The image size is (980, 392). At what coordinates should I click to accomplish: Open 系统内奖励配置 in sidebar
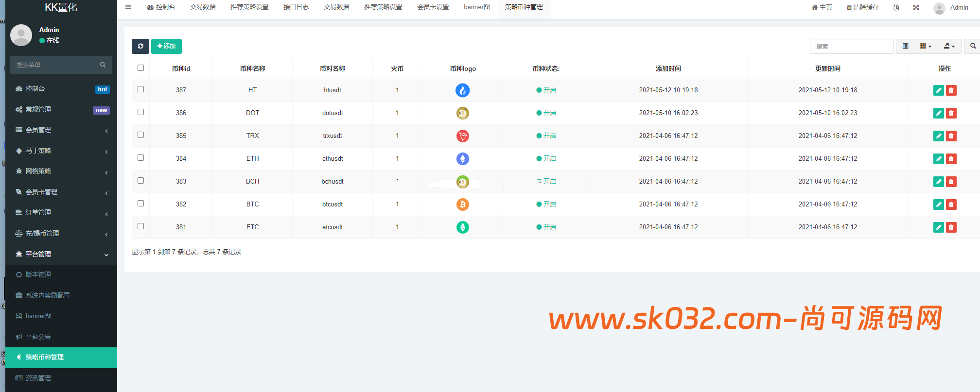click(61, 295)
